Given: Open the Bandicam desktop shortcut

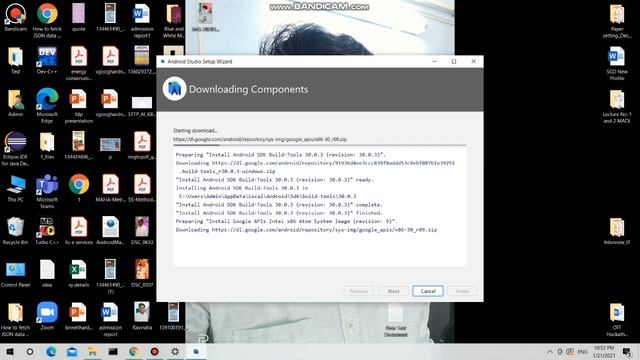Looking at the screenshot, I should (16, 17).
